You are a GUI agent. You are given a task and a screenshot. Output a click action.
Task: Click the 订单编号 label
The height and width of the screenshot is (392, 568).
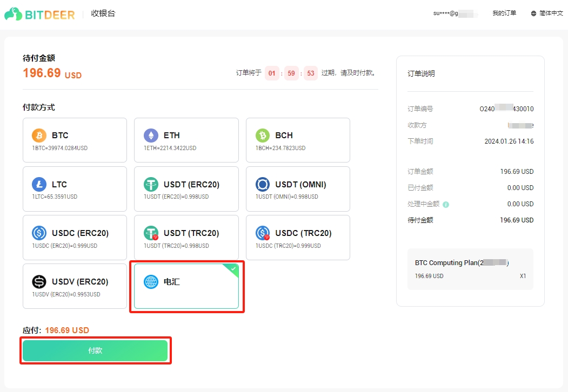coord(420,109)
